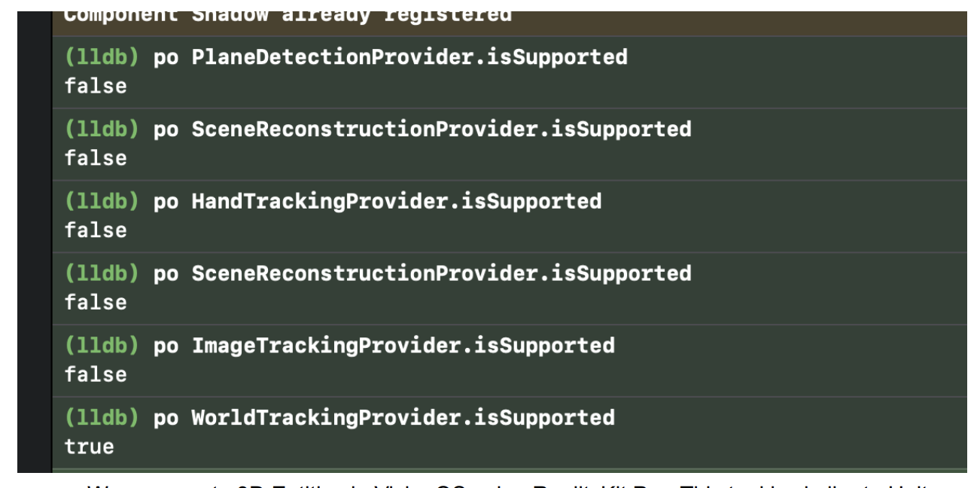
Task: Click (lldb) prompt before ImageTrackingProvider command
Action: tap(102, 346)
